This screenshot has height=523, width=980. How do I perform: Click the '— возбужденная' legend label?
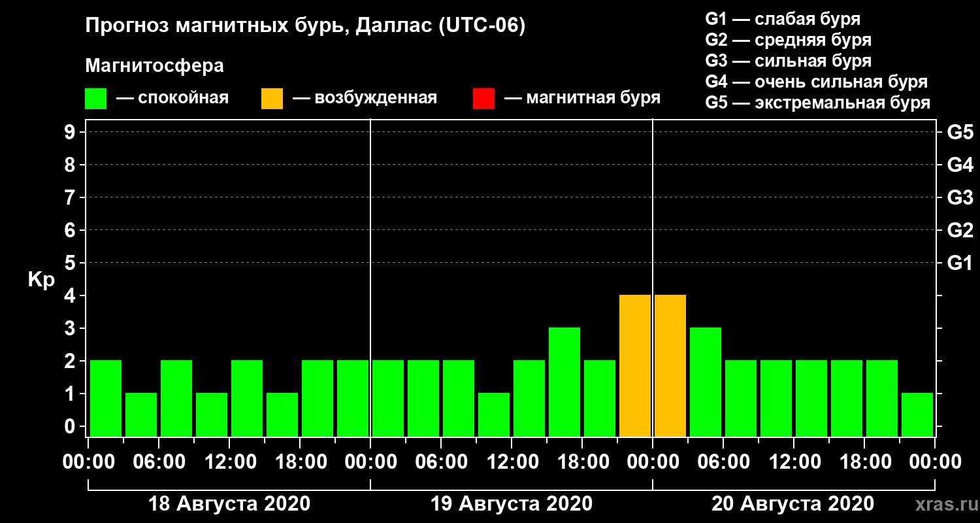pyautogui.click(x=365, y=98)
